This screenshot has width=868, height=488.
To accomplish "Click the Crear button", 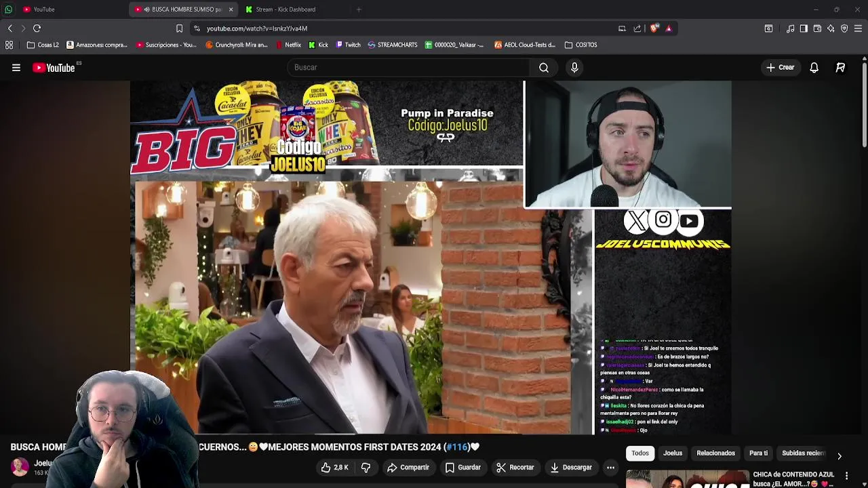I will click(x=780, y=68).
